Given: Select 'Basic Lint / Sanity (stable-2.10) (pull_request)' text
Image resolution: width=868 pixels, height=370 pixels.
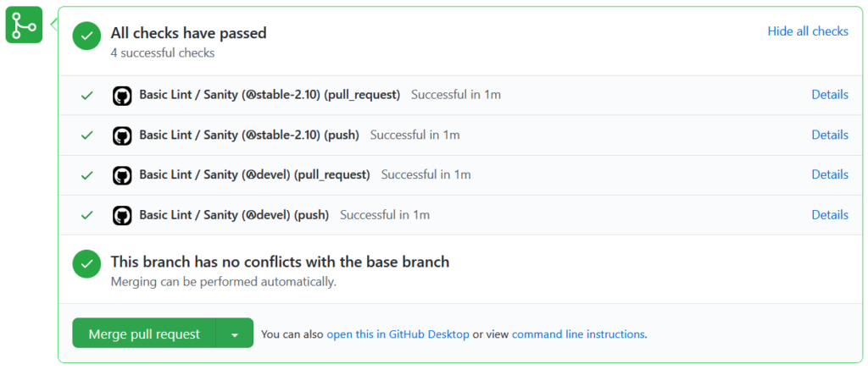Looking at the screenshot, I should [x=270, y=95].
